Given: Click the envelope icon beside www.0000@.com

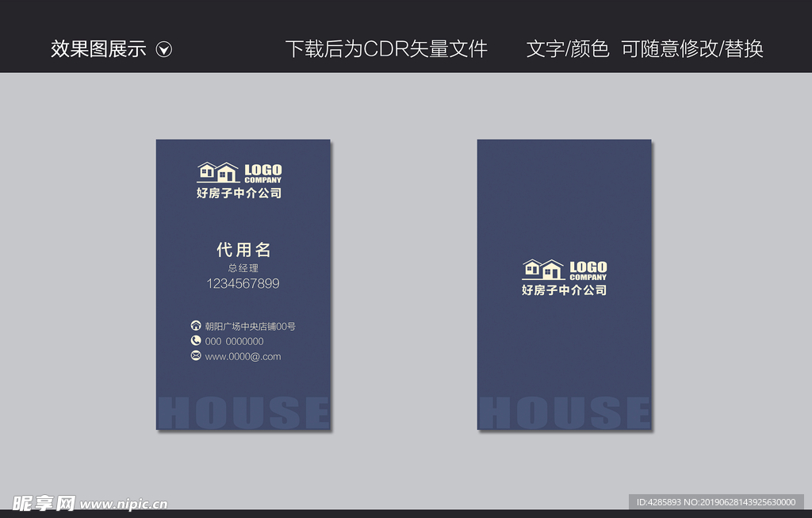Looking at the screenshot, I should 195,356.
